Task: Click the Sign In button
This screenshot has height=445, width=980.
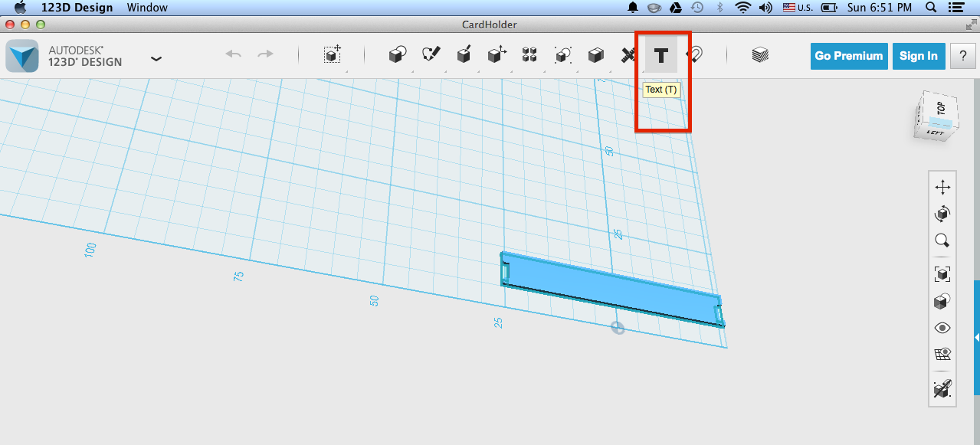Action: coord(918,56)
